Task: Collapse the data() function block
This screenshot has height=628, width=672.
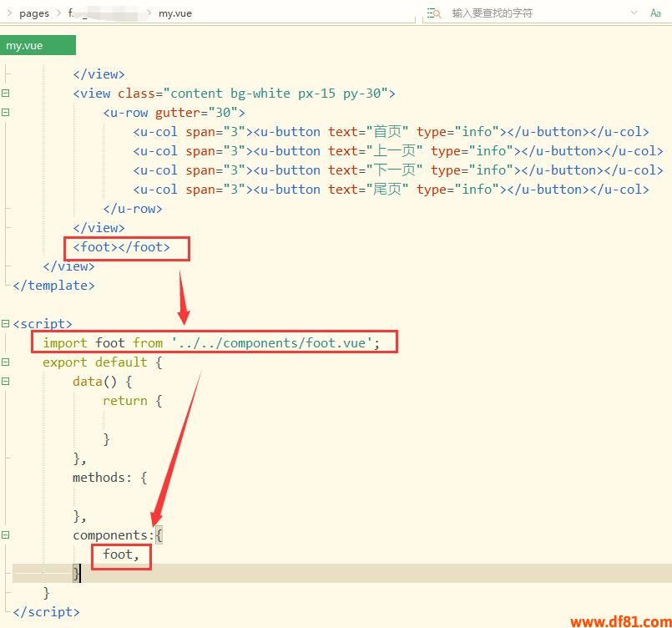Action: coord(5,382)
